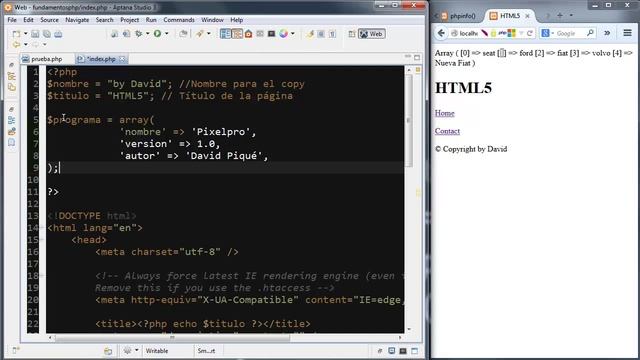The width and height of the screenshot is (640, 360).
Task: Click the browser search magnifier icon
Action: (590, 33)
